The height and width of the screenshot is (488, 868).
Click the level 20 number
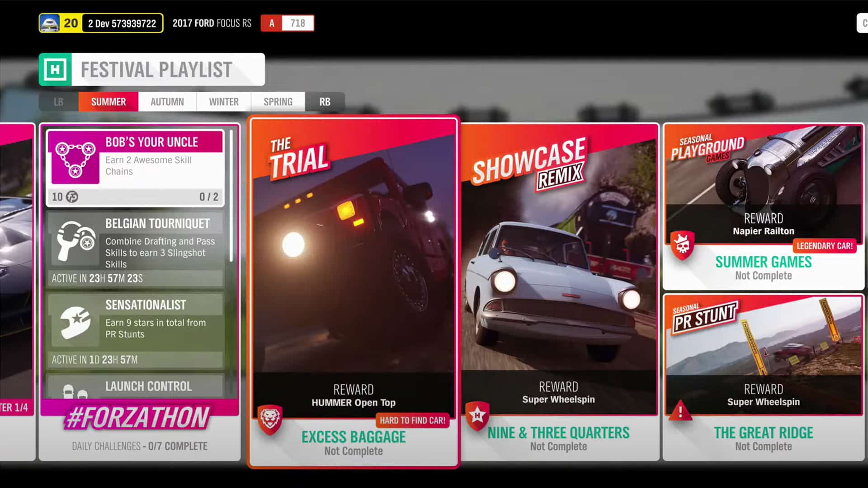[x=71, y=23]
